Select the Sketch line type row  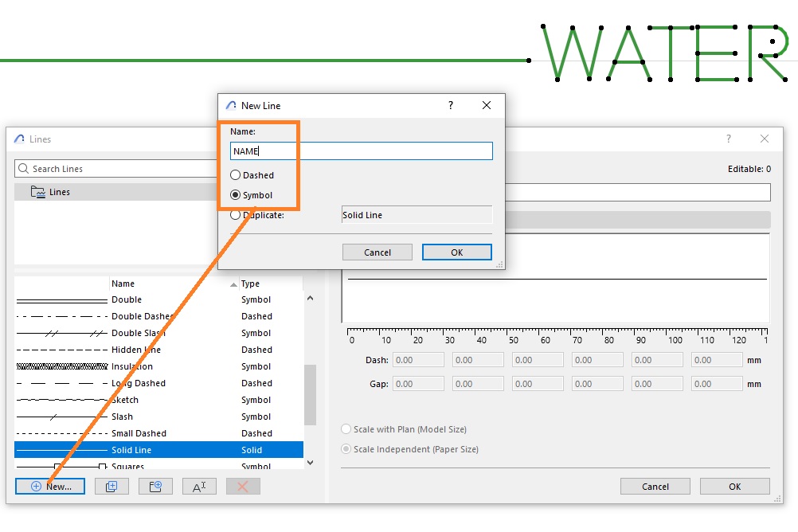(158, 400)
